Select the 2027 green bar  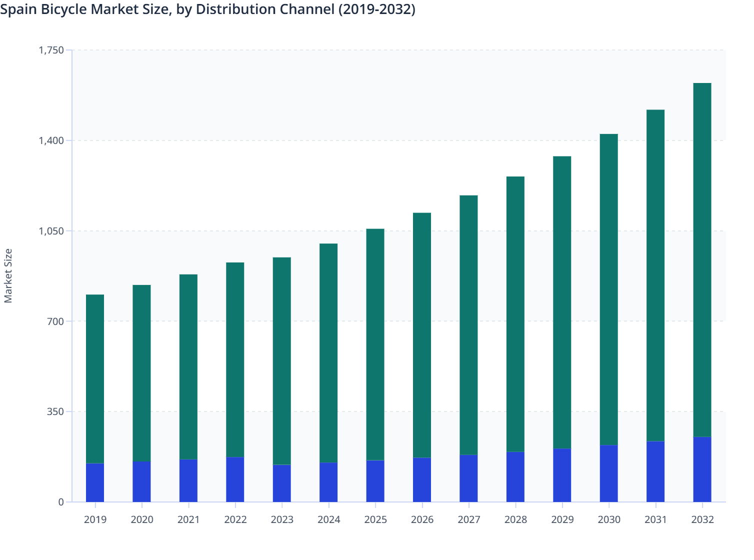(468, 325)
